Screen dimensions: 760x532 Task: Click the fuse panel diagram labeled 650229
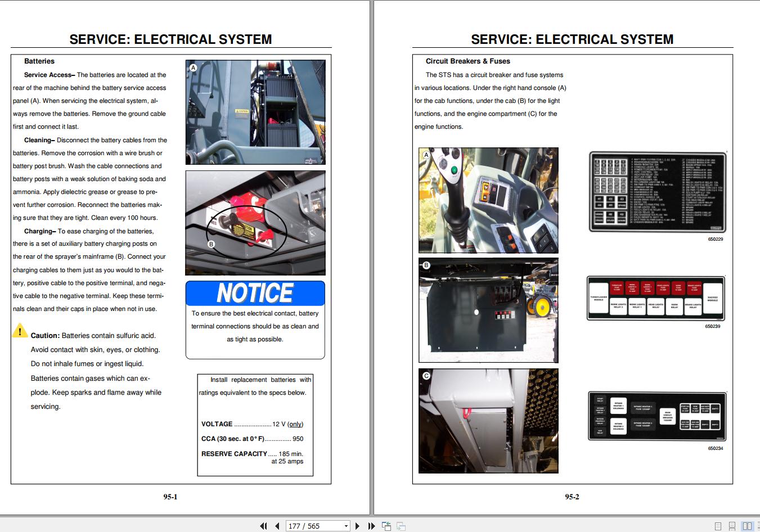click(x=656, y=192)
